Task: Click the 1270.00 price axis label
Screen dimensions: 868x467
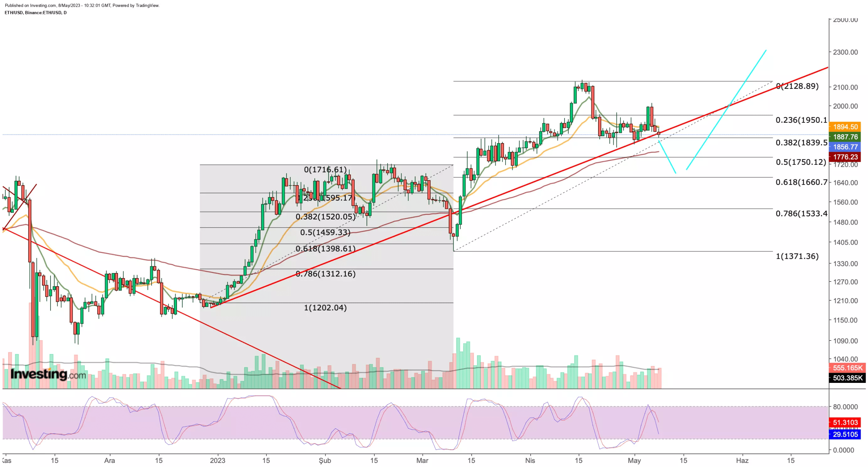Action: (x=845, y=282)
